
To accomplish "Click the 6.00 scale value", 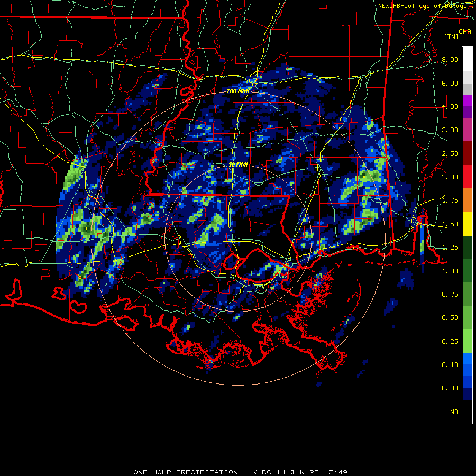I will point(450,83).
